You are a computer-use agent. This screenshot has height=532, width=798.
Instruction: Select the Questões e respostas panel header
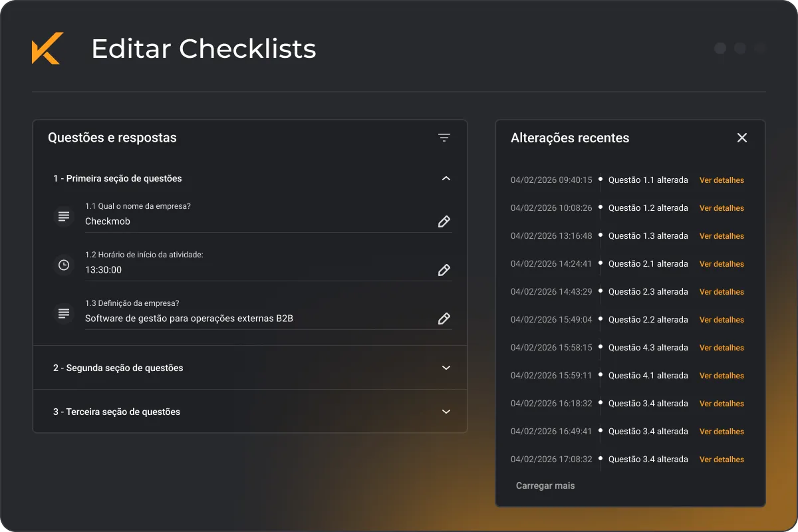click(112, 138)
